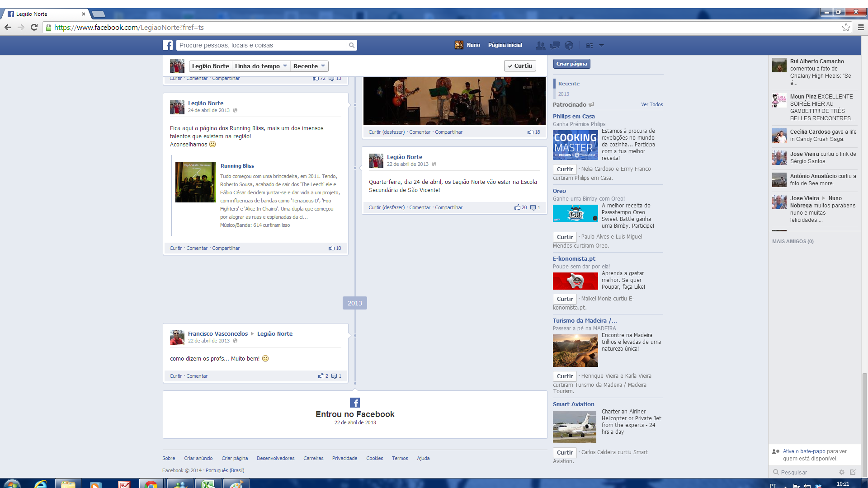
Task: Like the Philips em Casa ad
Action: 564,169
